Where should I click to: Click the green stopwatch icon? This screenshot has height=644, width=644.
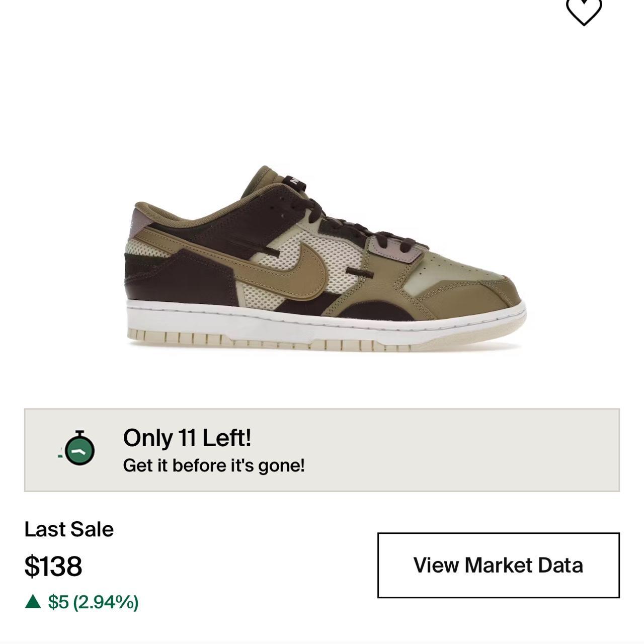click(x=79, y=448)
